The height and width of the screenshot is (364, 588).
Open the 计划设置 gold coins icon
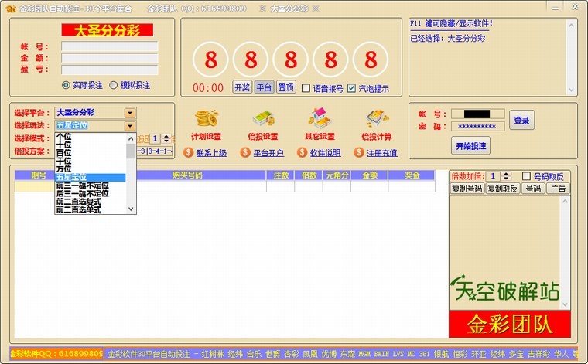(x=206, y=118)
